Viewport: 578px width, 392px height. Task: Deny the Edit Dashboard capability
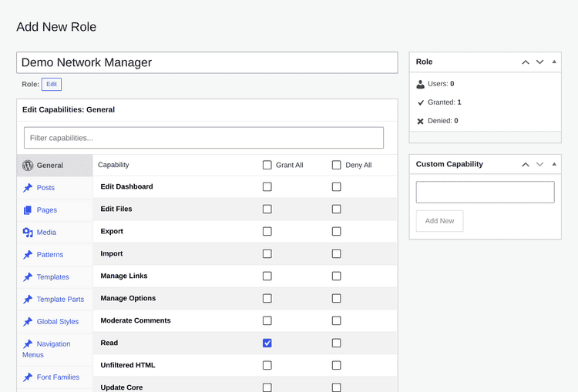[337, 187]
